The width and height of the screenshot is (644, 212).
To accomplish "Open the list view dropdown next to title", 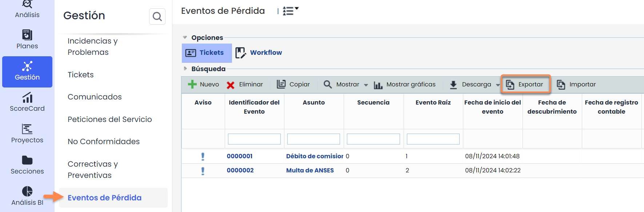I will pos(291,11).
